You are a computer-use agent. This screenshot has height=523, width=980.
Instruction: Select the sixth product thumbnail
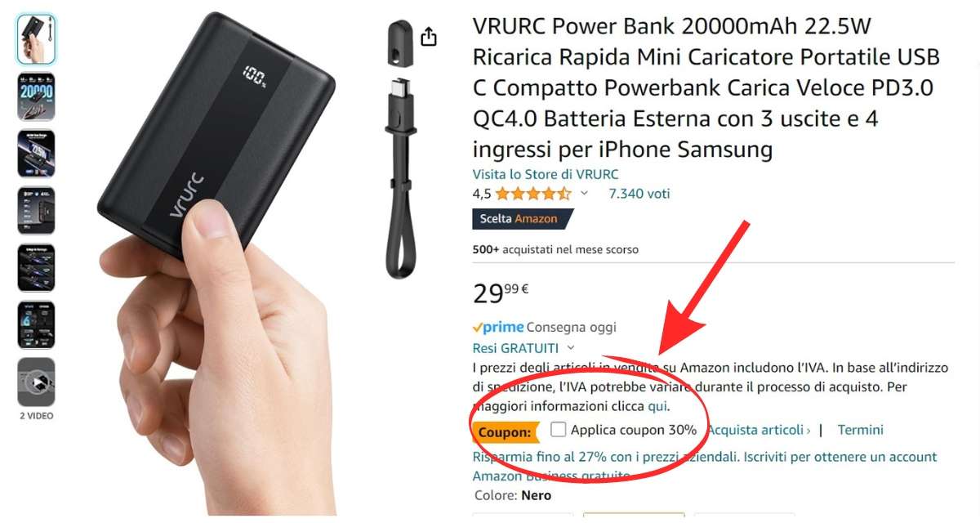click(36, 324)
